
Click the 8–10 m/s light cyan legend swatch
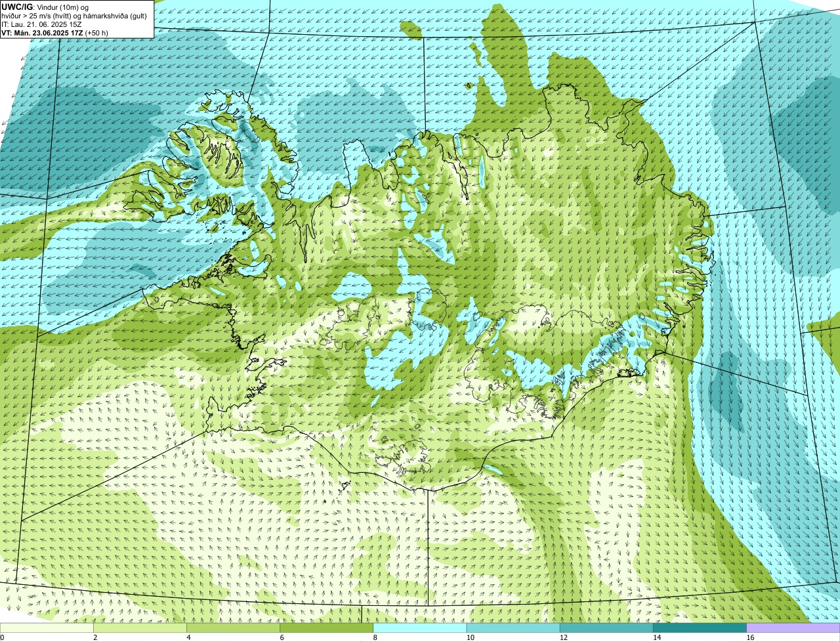click(420, 628)
